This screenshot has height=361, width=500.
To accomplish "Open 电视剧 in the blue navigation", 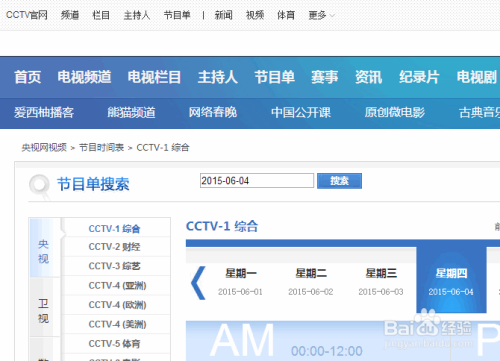I will [477, 77].
